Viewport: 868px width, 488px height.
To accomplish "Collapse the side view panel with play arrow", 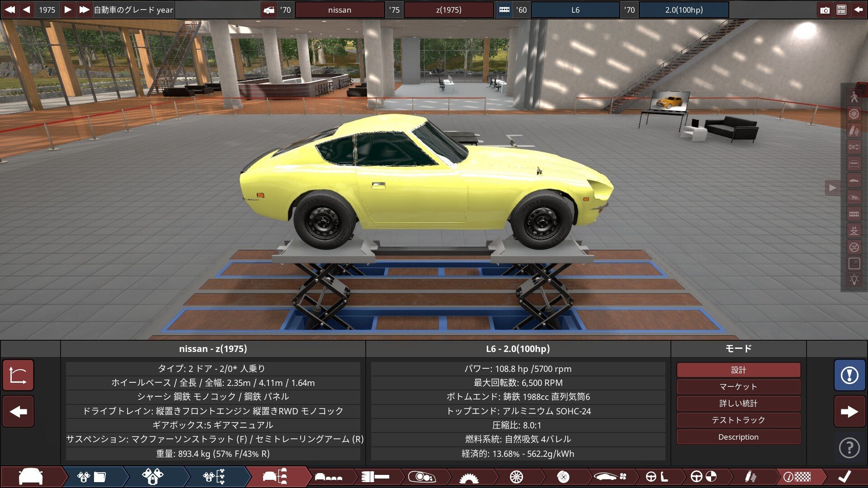I will point(832,188).
